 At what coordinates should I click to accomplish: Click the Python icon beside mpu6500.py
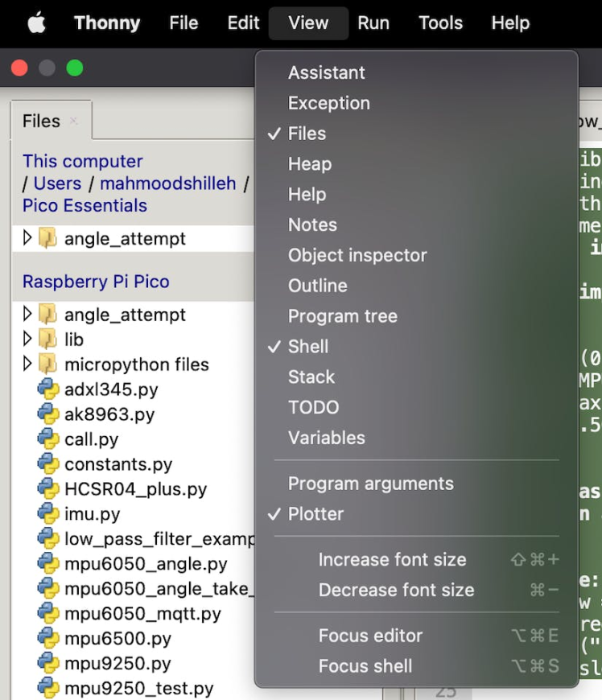(x=49, y=639)
